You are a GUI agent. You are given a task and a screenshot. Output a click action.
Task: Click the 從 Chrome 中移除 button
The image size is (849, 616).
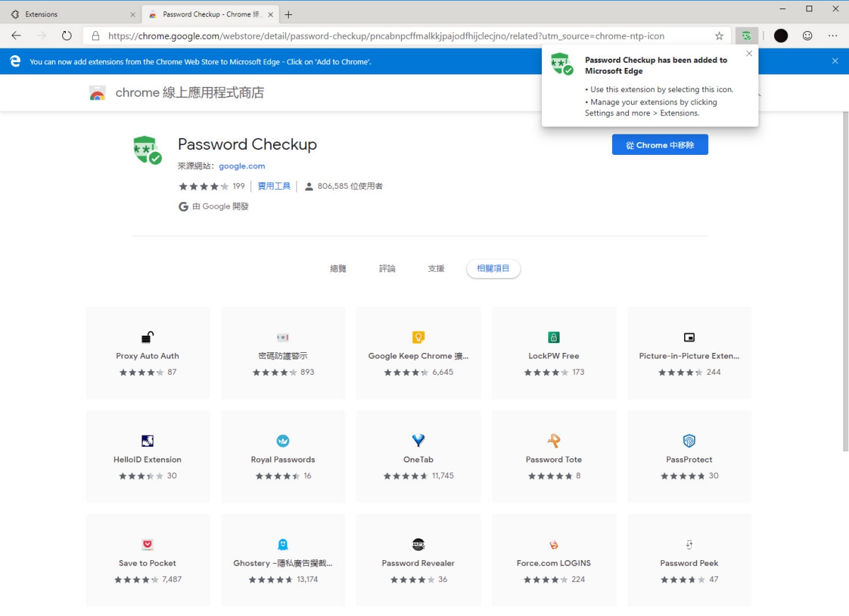(660, 145)
